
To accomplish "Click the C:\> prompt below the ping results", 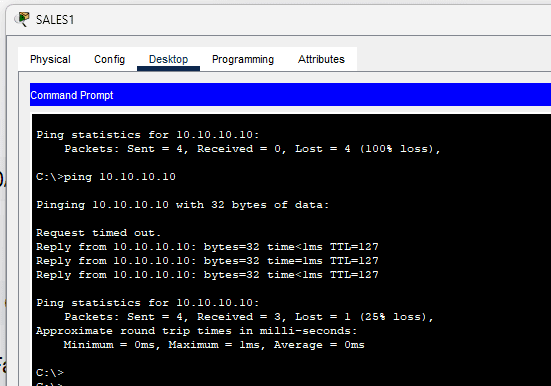I will (x=50, y=372).
